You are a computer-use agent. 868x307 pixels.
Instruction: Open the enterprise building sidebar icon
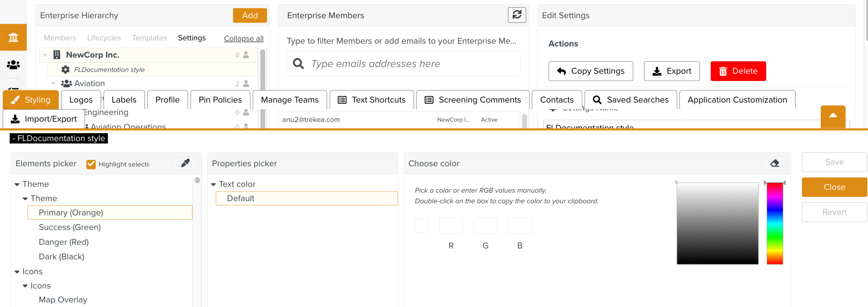point(13,37)
